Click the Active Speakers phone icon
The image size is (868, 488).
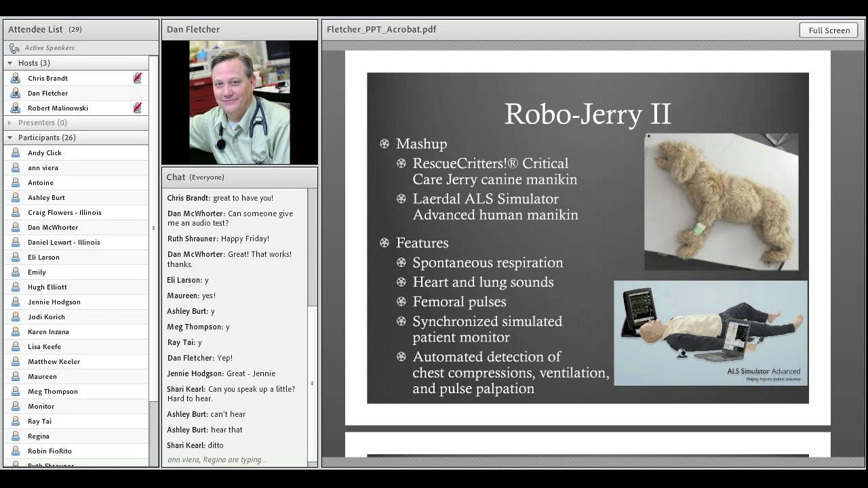coord(14,48)
